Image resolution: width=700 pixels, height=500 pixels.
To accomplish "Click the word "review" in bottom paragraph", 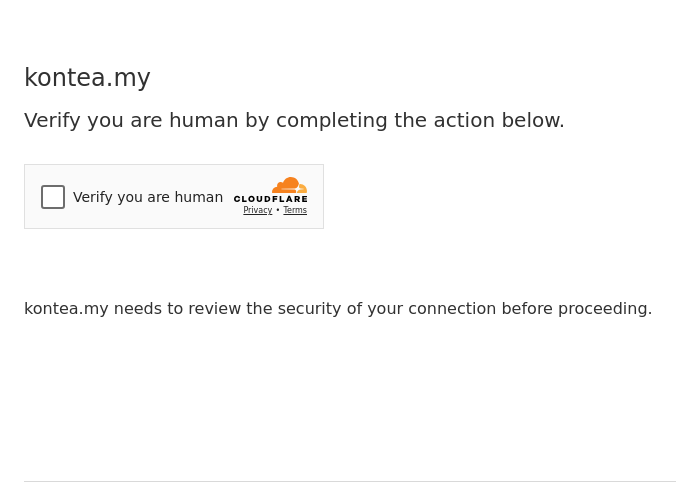I will [214, 308].
